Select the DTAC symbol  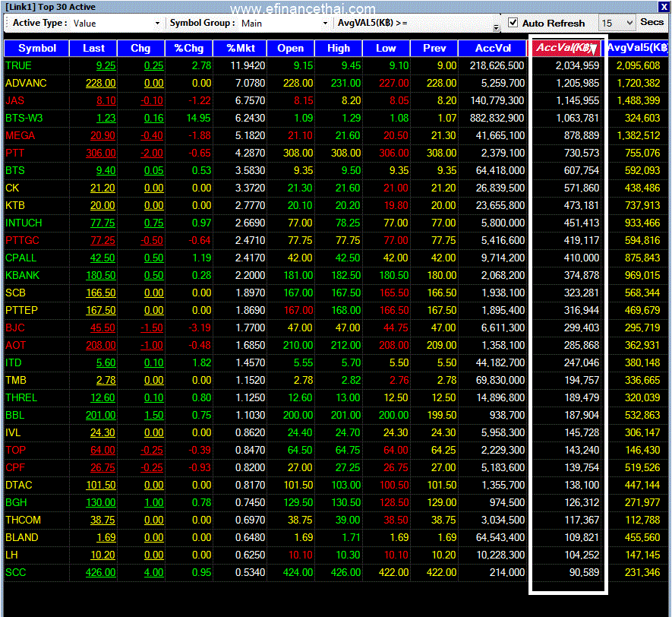tap(19, 485)
